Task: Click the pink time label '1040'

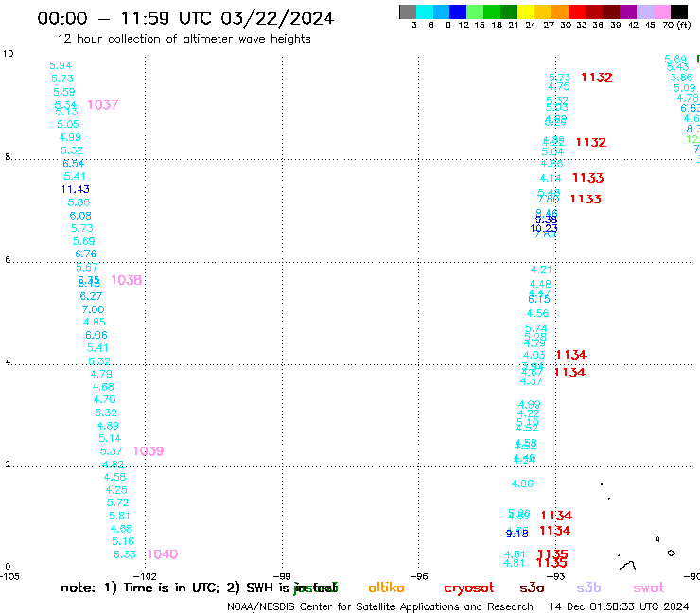Action: pyautogui.click(x=163, y=554)
